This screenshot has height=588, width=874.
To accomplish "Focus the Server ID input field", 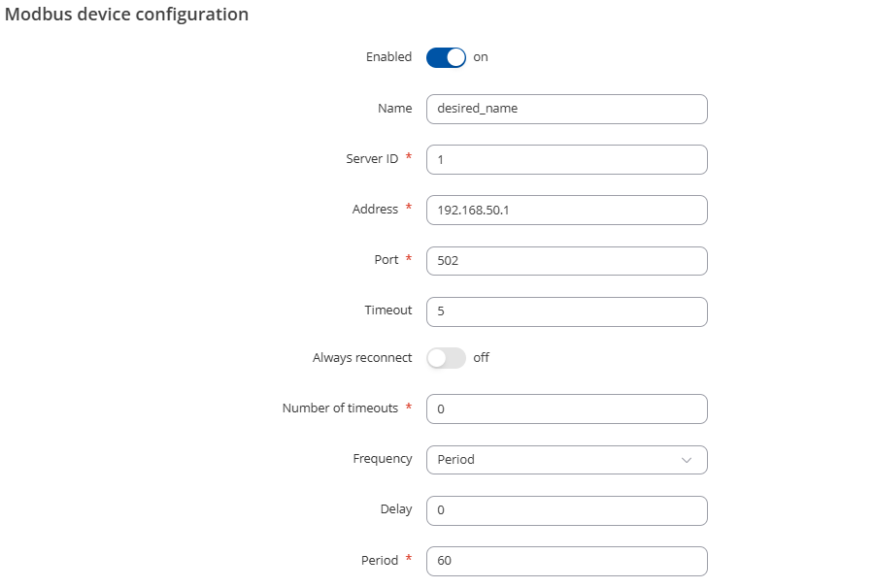I will (567, 160).
